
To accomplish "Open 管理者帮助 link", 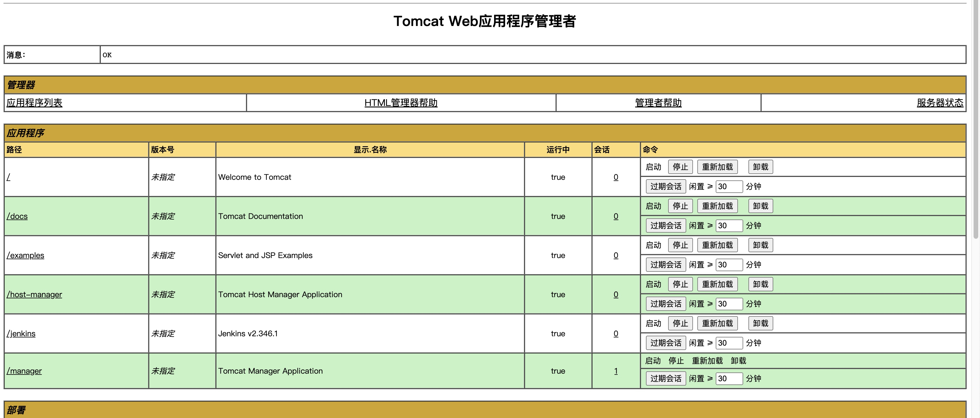I will pos(658,103).
